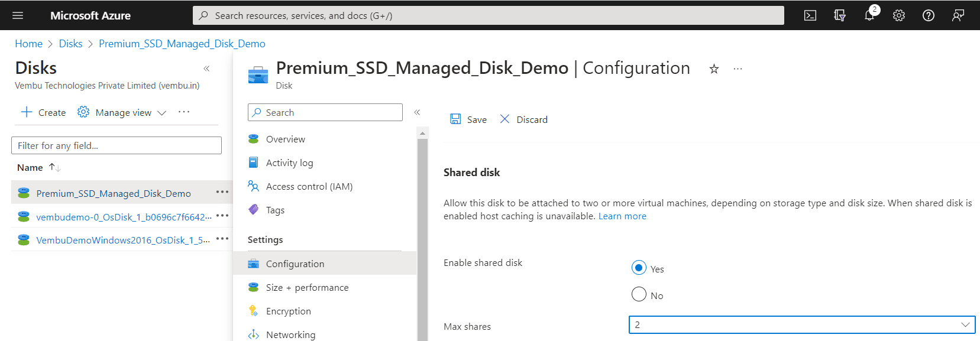Open notifications bell with badge 2
Screen dimensions: 980x341
(x=869, y=14)
